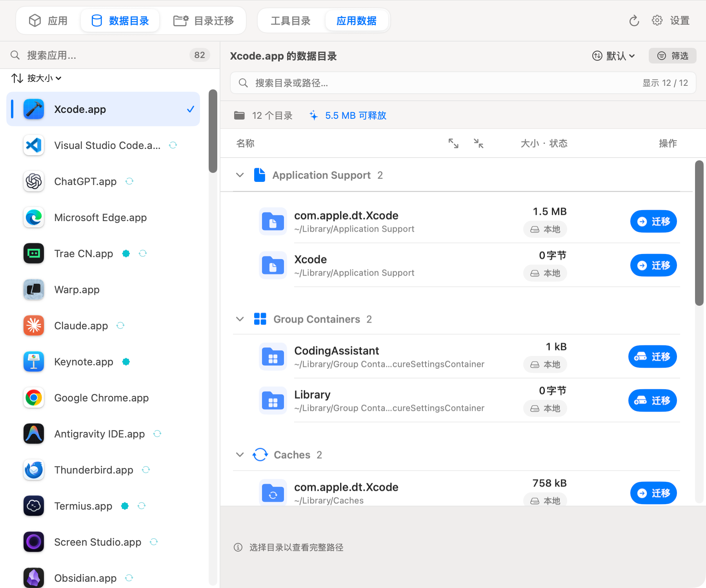The height and width of the screenshot is (588, 706).
Task: Switch to the 工具目录 tab
Action: pos(291,21)
